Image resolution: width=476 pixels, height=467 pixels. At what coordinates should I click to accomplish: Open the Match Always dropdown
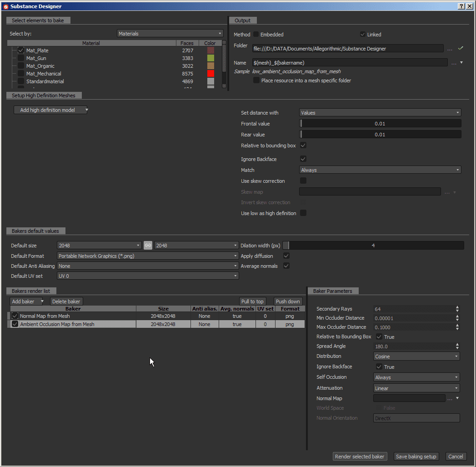click(380, 170)
